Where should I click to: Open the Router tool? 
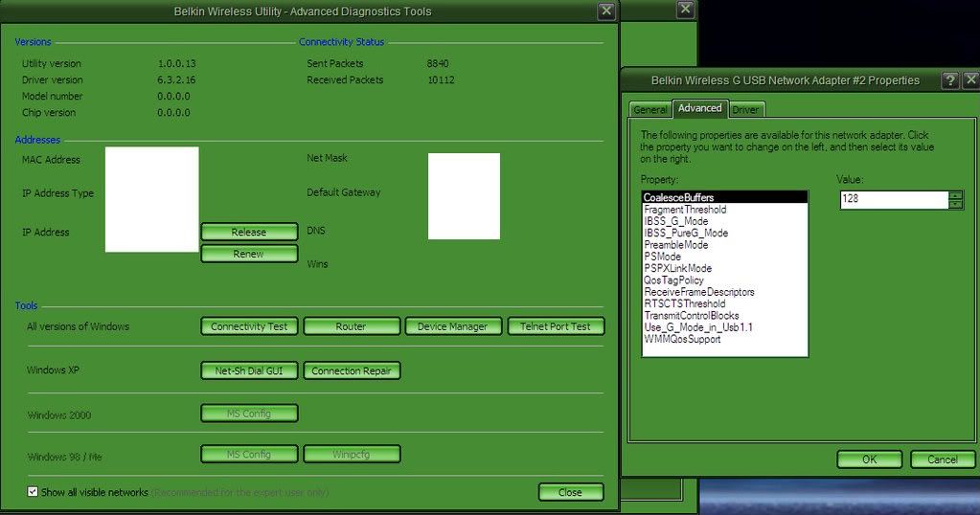click(x=351, y=326)
